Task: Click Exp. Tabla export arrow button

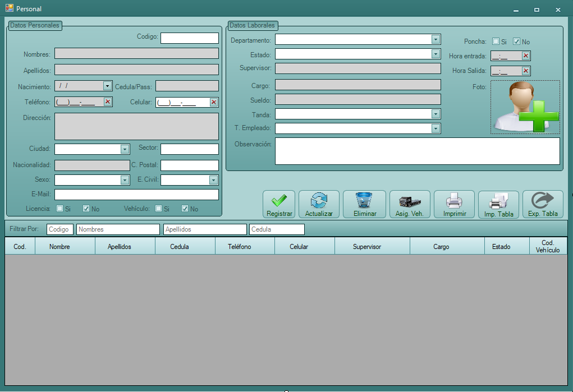Action: (543, 205)
